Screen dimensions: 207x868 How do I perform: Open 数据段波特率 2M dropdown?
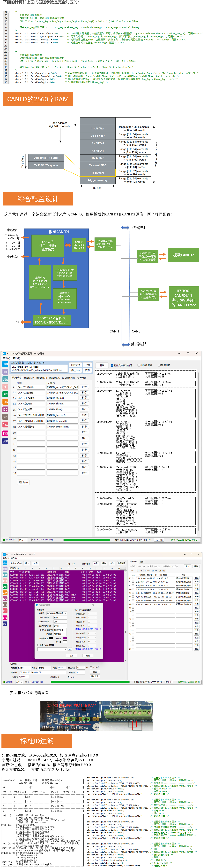[x=60, y=622]
